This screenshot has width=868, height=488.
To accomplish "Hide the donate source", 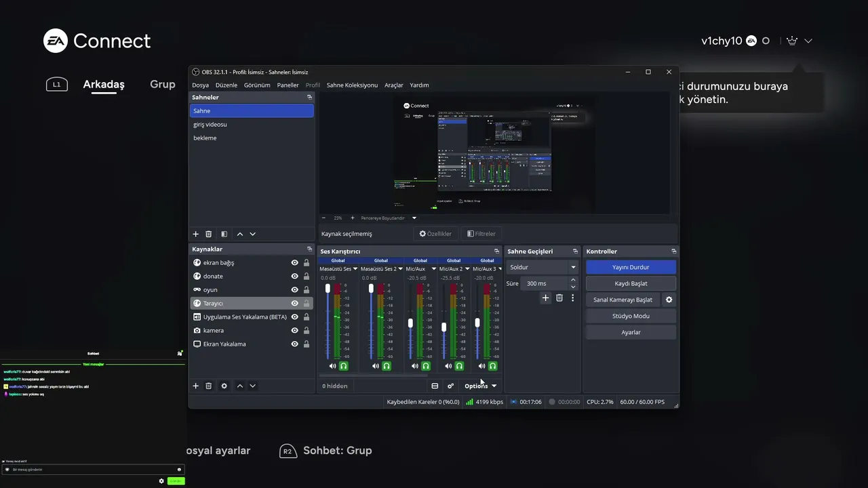I will [x=295, y=277].
